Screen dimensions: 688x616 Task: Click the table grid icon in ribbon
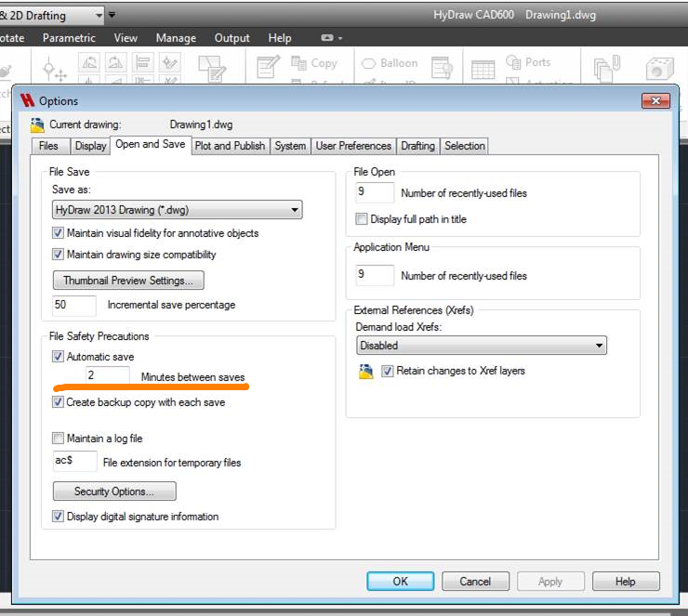483,70
